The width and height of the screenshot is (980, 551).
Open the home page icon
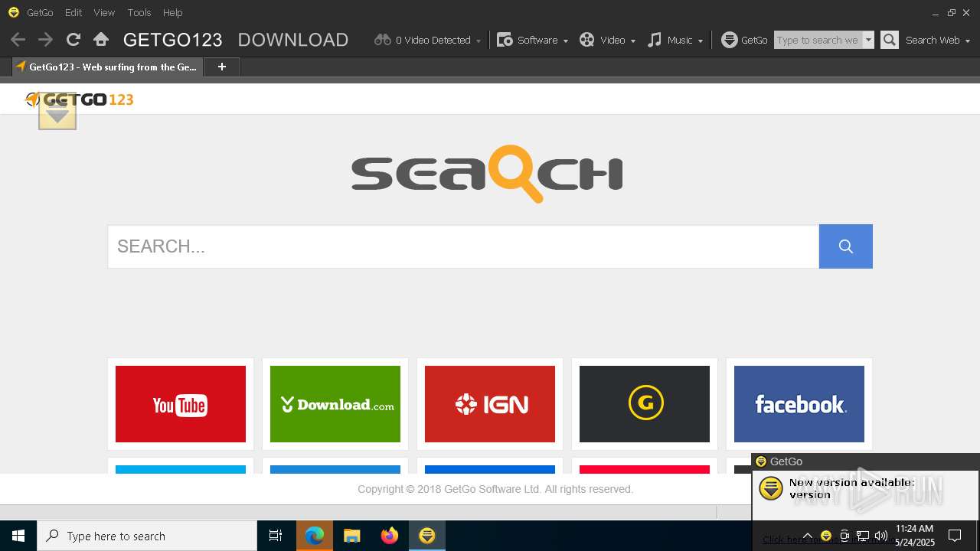101,40
